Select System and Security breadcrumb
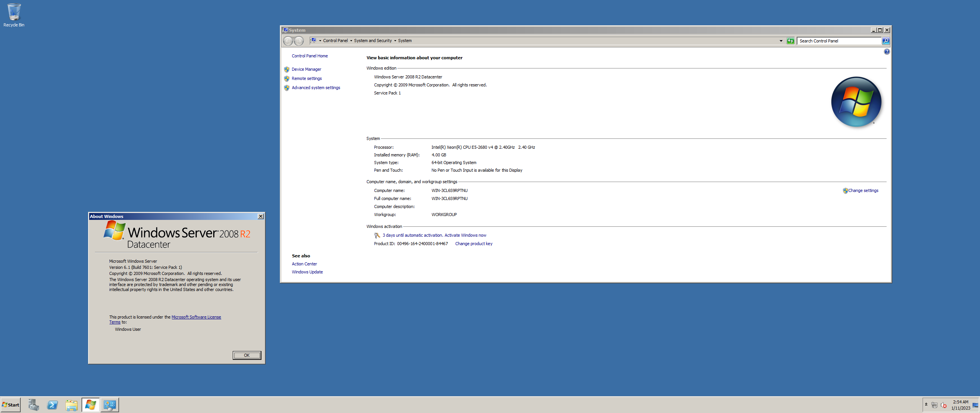The width and height of the screenshot is (980, 413). click(373, 41)
